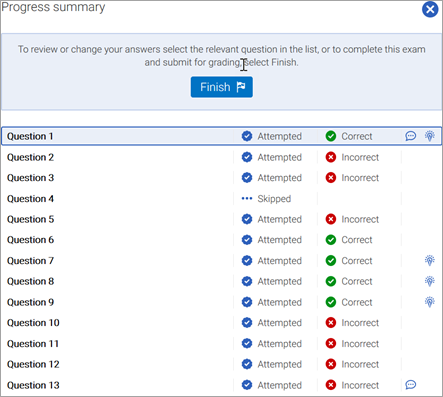Click the Incorrect text in Question 2 row

(360, 157)
